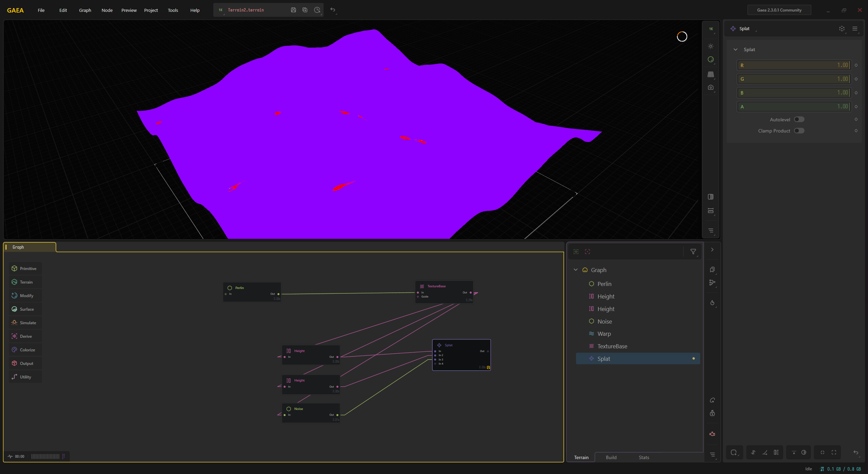This screenshot has width=868, height=474.
Task: Collapse the Graph tree in node list
Action: pyautogui.click(x=575, y=270)
